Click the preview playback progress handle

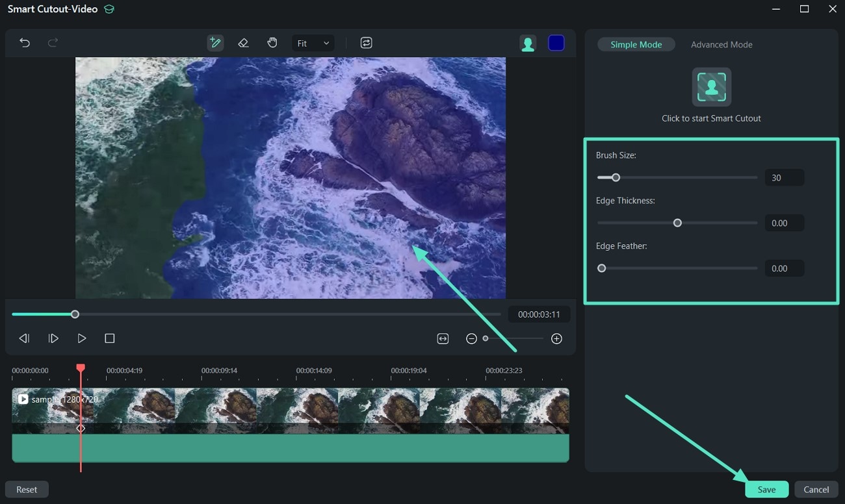click(x=75, y=314)
